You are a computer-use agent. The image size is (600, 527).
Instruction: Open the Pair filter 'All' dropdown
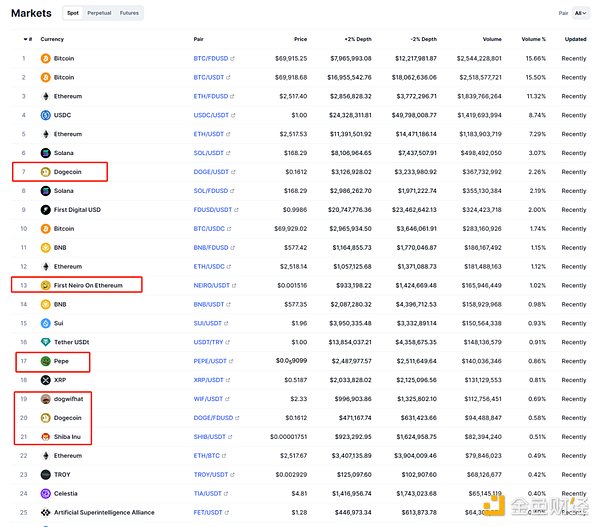(x=579, y=14)
